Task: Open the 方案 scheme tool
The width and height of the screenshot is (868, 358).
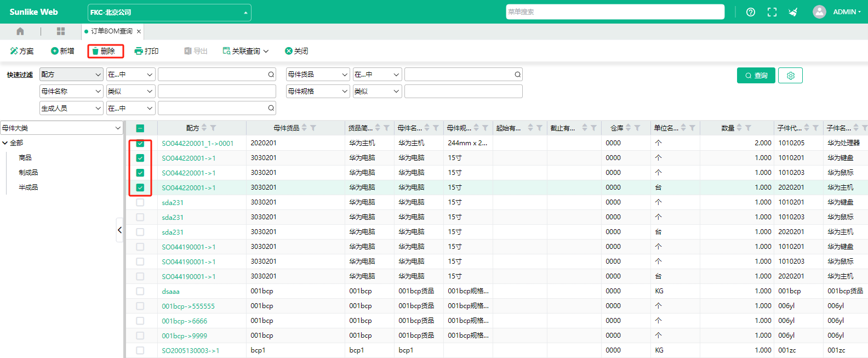Action: click(x=22, y=51)
